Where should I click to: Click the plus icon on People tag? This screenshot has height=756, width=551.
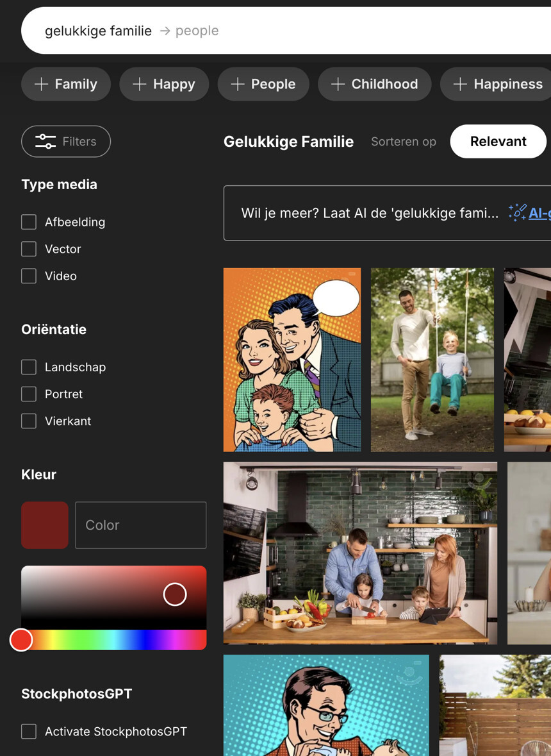tap(237, 84)
